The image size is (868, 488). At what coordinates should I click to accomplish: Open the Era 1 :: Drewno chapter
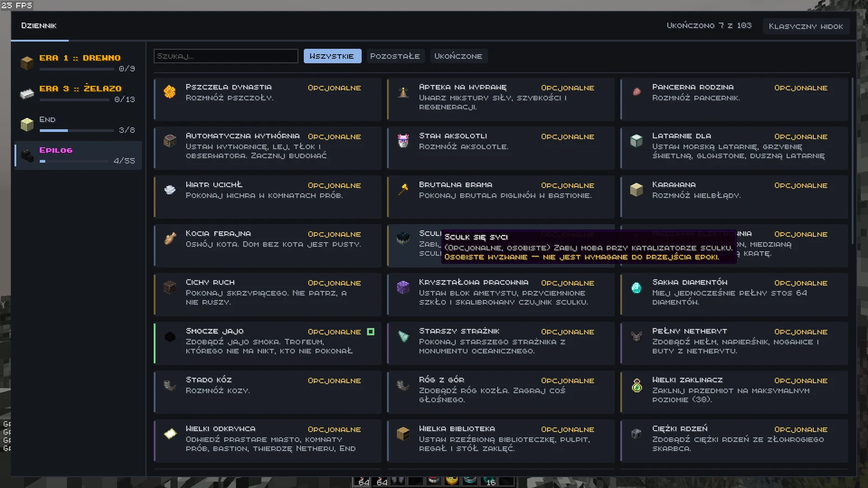tap(78, 62)
